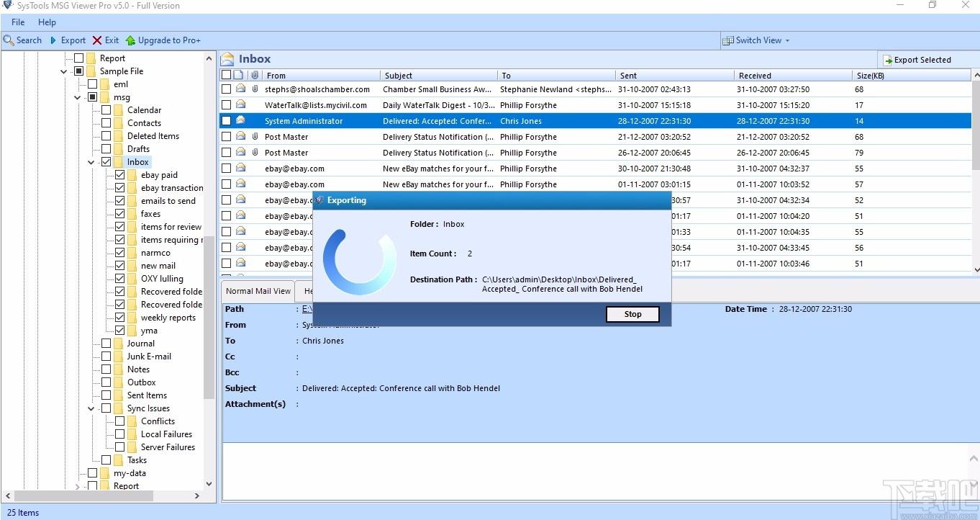This screenshot has width=980, height=520.
Task: Click the Outbox folder icon
Action: click(x=119, y=382)
